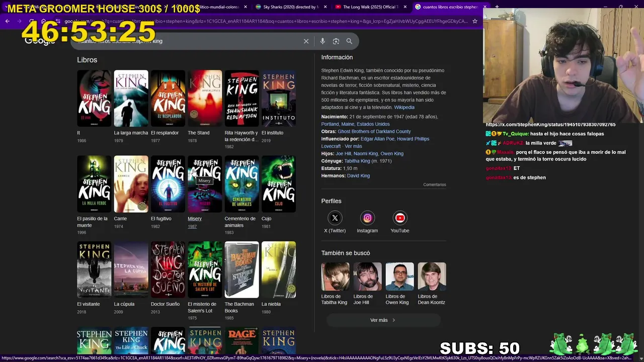The width and height of the screenshot is (644, 362).
Task: Open El visitante book cover
Action: (x=94, y=269)
